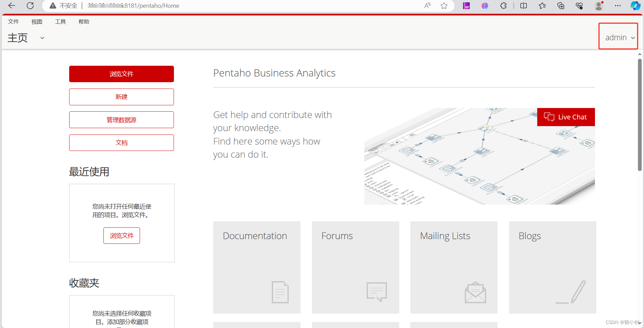Click the 管理数据源 button
Viewport: 644px width, 328px height.
click(122, 120)
